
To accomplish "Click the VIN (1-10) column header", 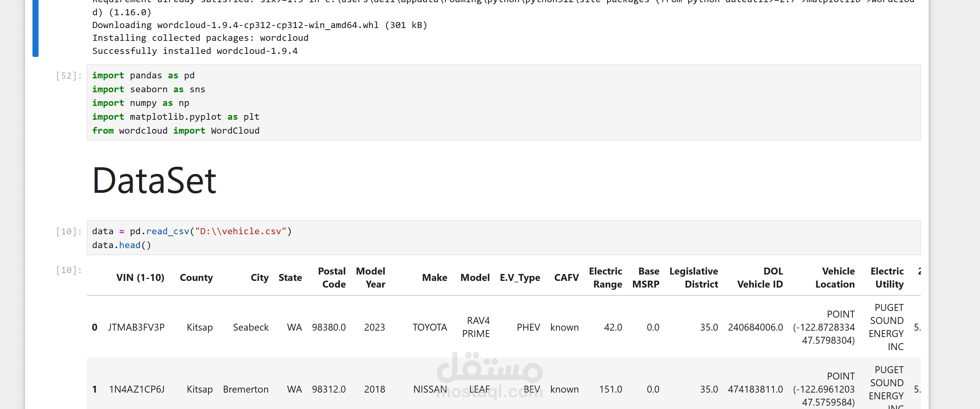I will point(140,278).
